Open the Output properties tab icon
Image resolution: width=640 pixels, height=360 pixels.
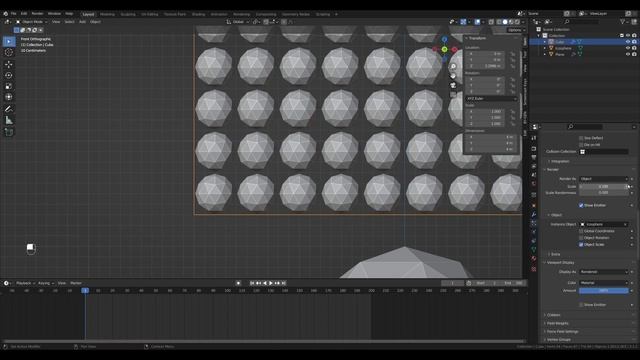tap(533, 157)
